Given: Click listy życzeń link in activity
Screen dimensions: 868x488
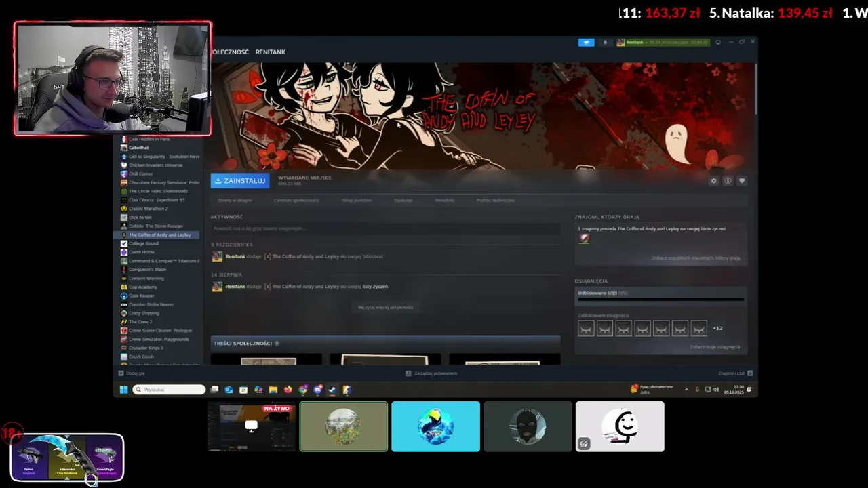Looking at the screenshot, I should [375, 287].
